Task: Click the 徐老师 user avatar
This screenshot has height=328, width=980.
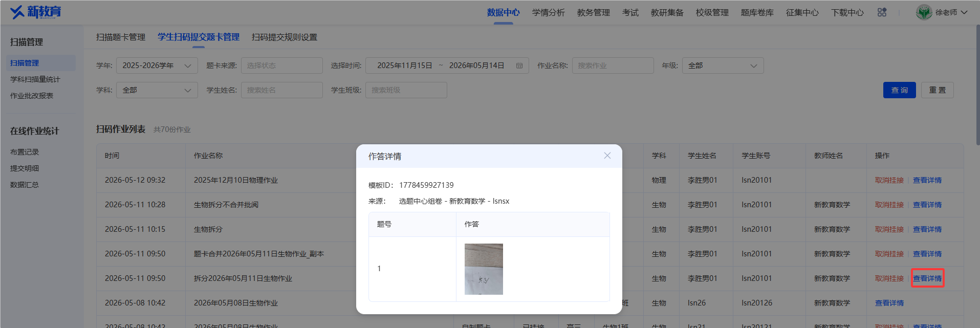Action: click(924, 12)
